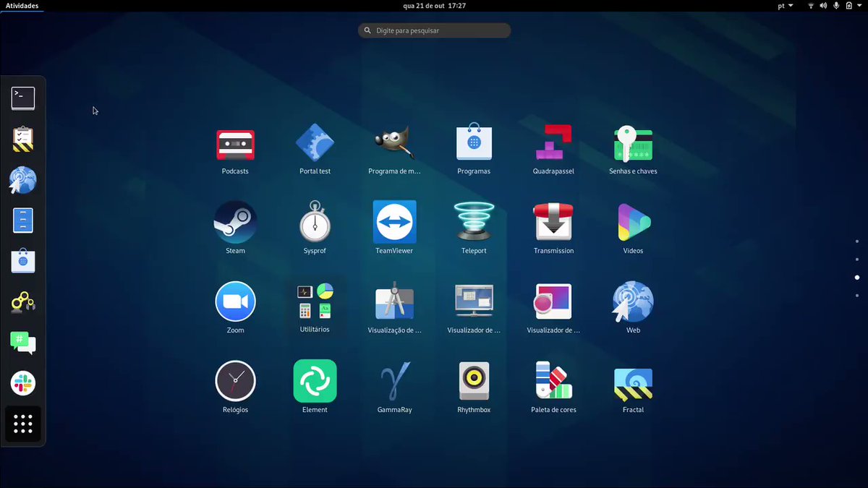The width and height of the screenshot is (868, 488).
Task: Open the Teleport app
Action: click(474, 229)
